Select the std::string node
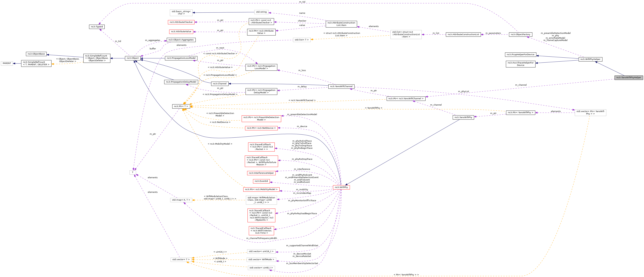Screen dimensions: 644x277 click(261, 12)
